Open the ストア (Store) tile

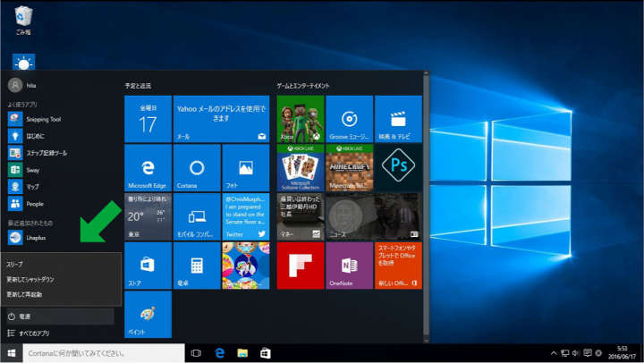pyautogui.click(x=148, y=266)
